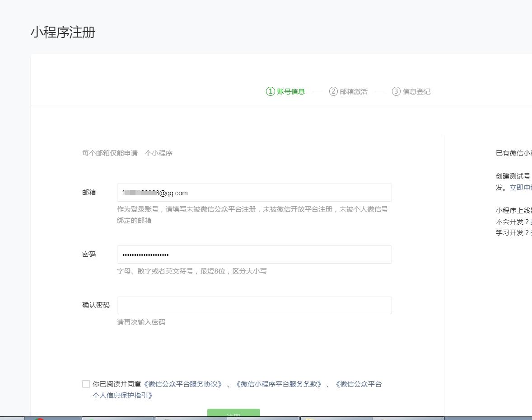Open Chrome from the taskbar

click(x=39, y=418)
